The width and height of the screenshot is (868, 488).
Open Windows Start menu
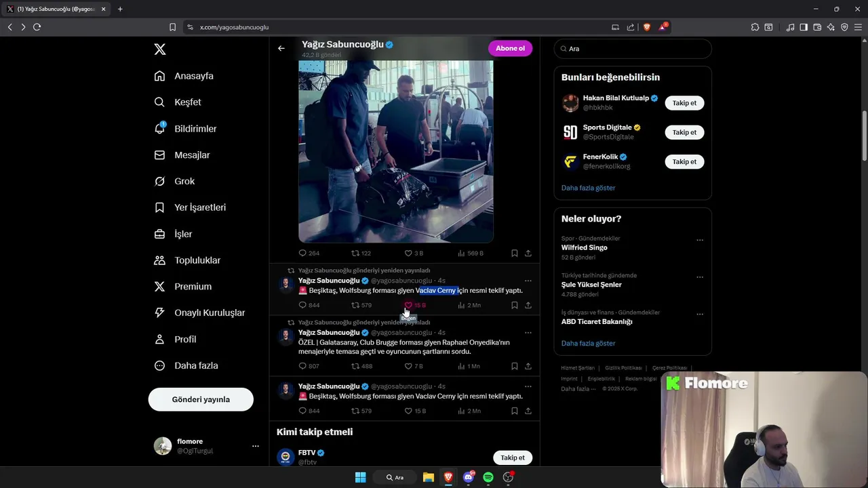click(x=361, y=477)
